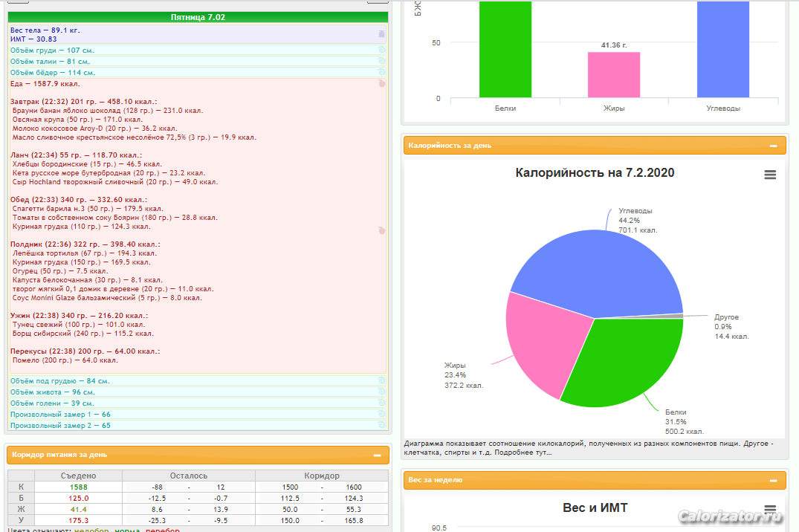Click the apple icon beside Еда — 1587.9 ккал
This screenshot has height=532, width=799.
[x=381, y=83]
